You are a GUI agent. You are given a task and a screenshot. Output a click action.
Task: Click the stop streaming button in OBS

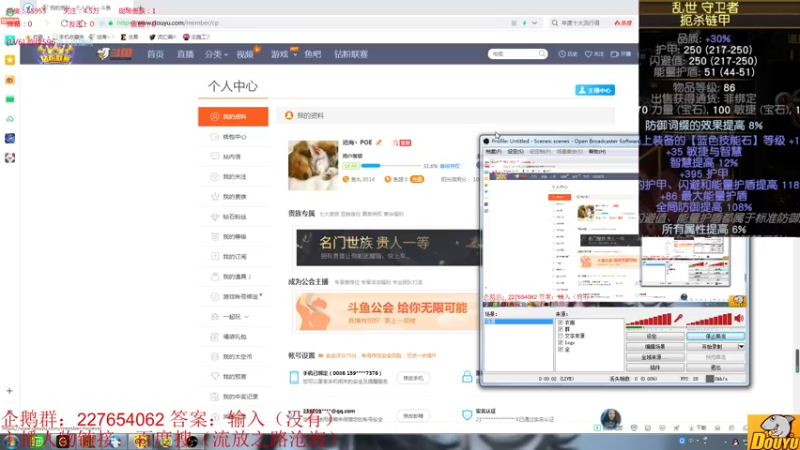pos(715,337)
